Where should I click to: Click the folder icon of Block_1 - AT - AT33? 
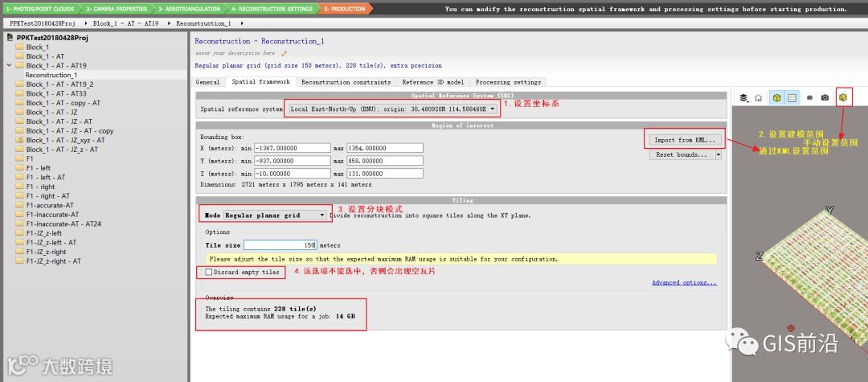[19, 93]
